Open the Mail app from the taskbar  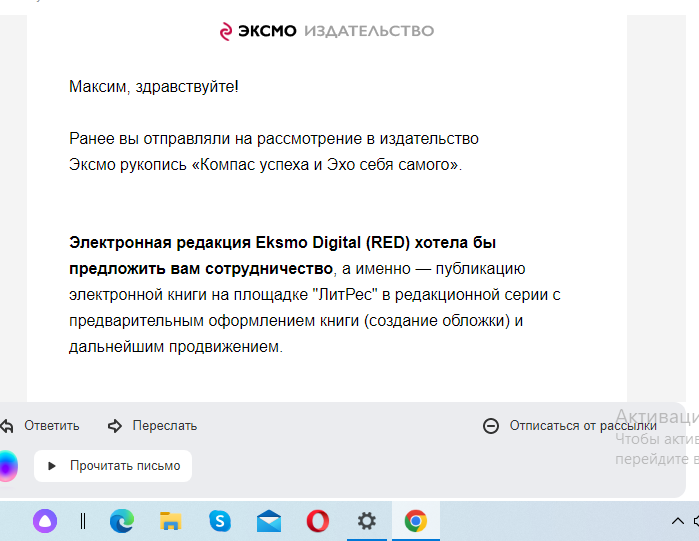[269, 521]
